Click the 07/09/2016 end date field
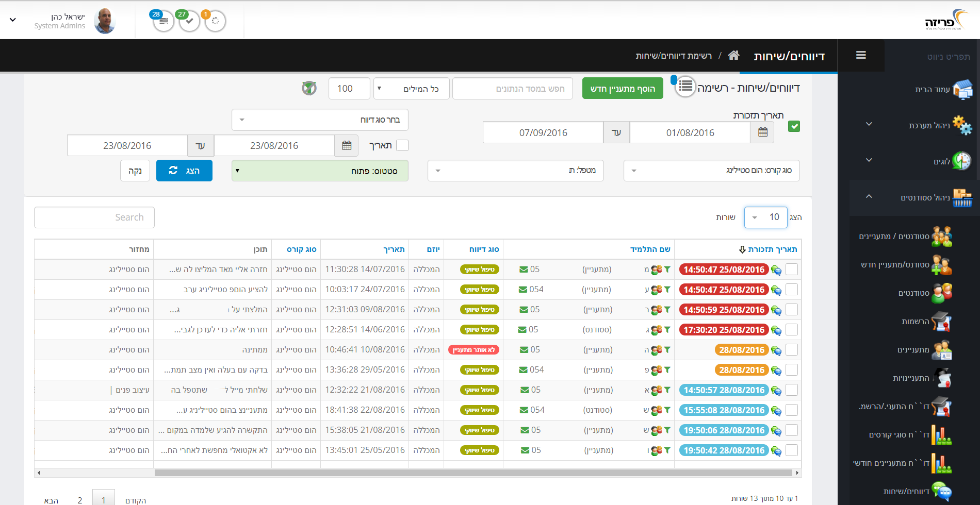Image resolution: width=980 pixels, height=505 pixels. coord(543,132)
